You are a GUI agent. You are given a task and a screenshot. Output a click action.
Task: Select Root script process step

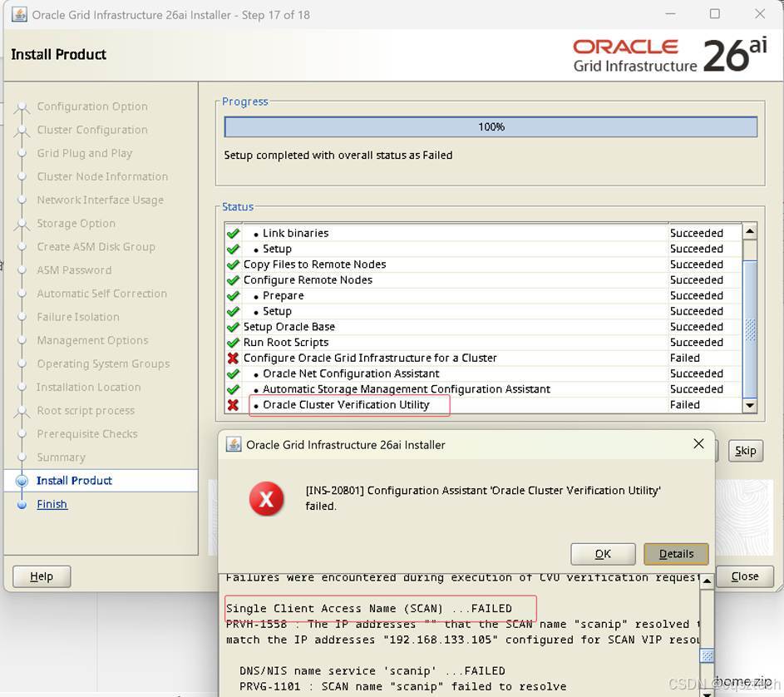pyautogui.click(x=86, y=410)
